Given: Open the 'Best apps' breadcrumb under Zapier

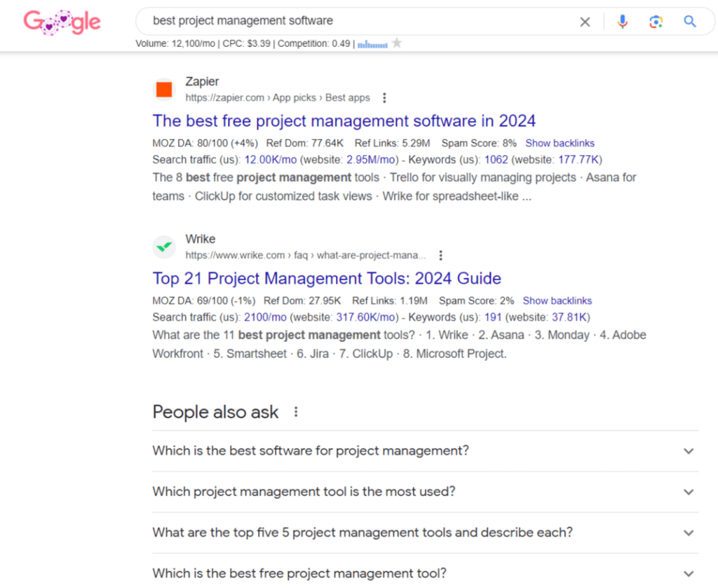Looking at the screenshot, I should pos(348,97).
